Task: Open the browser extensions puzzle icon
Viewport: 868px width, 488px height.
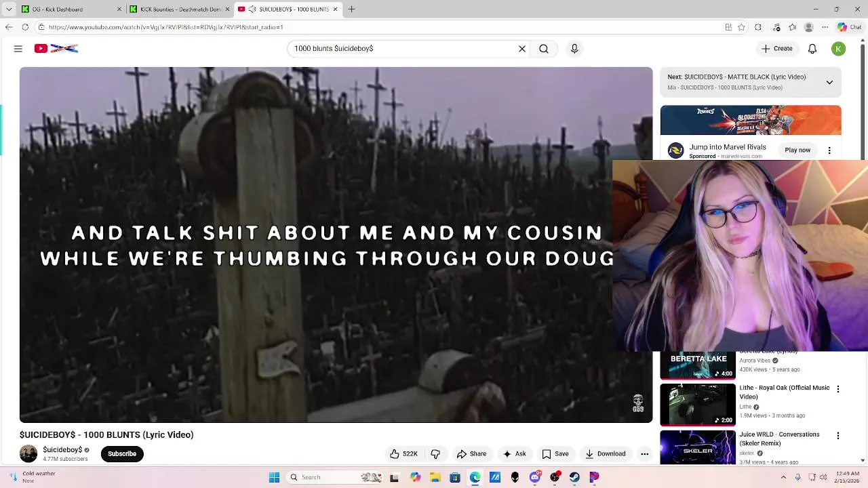Action: (x=758, y=27)
